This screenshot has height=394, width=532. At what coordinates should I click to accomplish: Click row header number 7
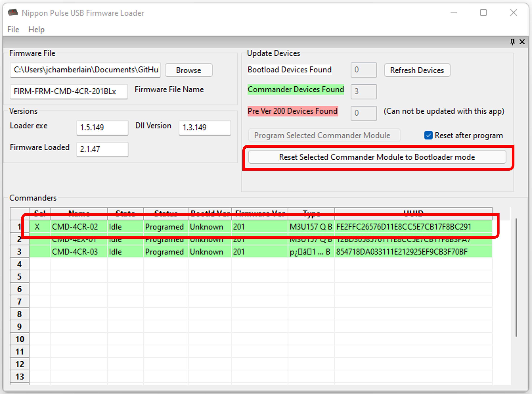pyautogui.click(x=20, y=302)
